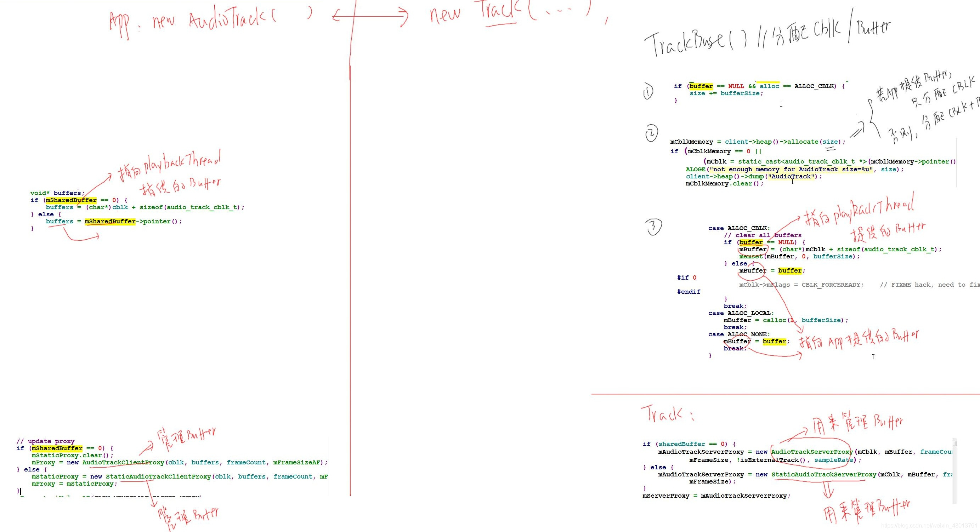This screenshot has height=532, width=980.
Task: Click the '// clear all buffers' comment
Action: tap(763, 235)
